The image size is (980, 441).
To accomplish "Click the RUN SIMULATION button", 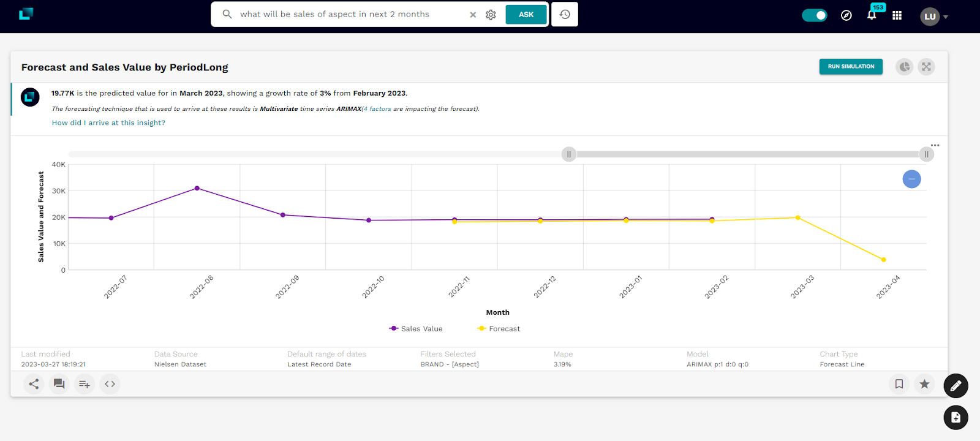I will pyautogui.click(x=851, y=66).
